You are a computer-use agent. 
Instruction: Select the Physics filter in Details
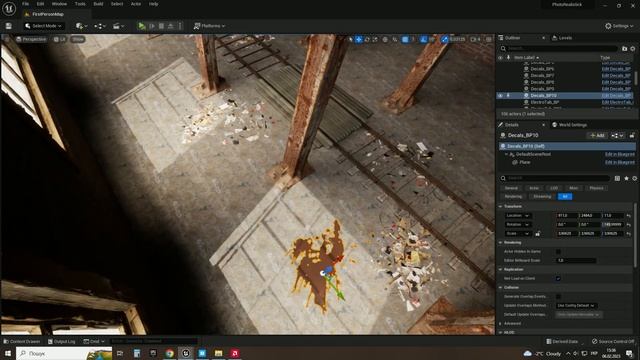point(596,188)
